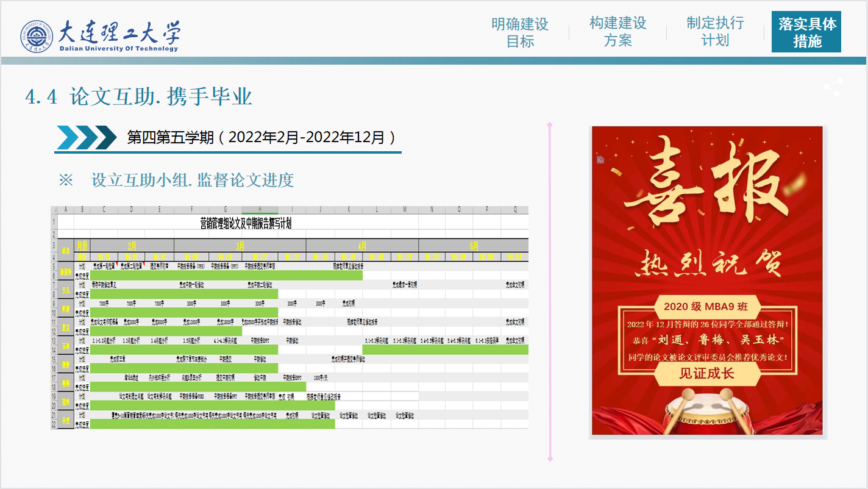The width and height of the screenshot is (868, 489).
Task: Click the triple chevron arrow graphic
Action: (x=86, y=137)
